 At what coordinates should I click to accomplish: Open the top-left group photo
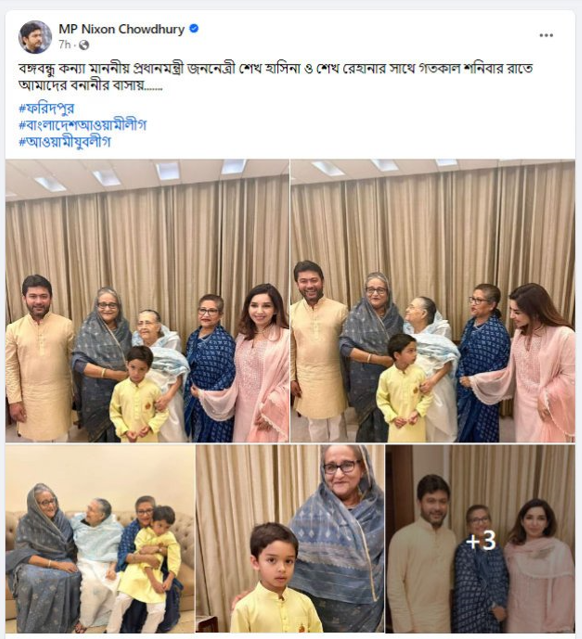pyautogui.click(x=147, y=301)
